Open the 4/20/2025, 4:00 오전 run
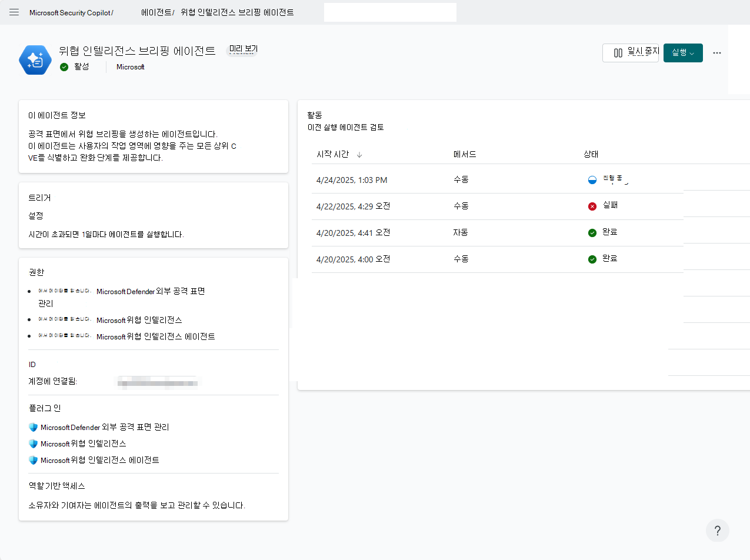The image size is (750, 560). pos(354,259)
